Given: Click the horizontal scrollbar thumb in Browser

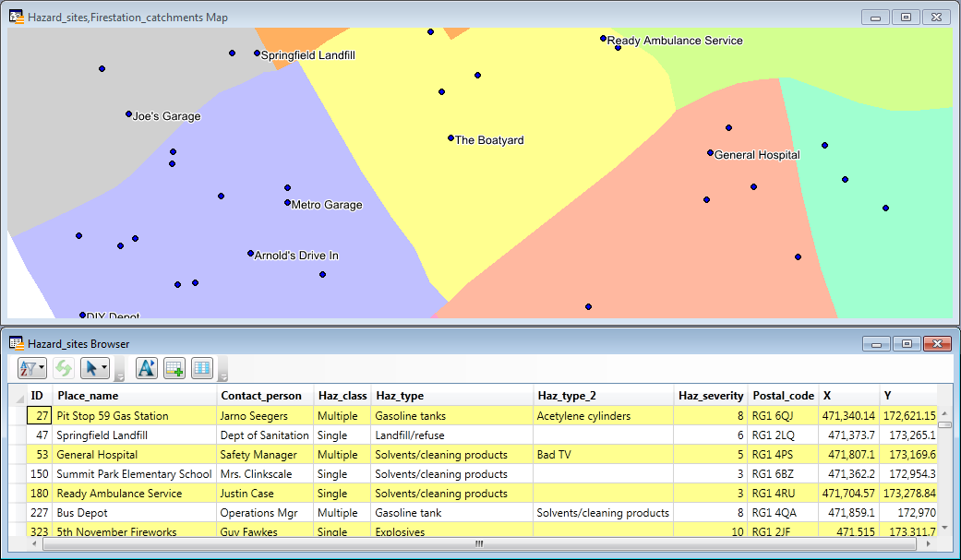Looking at the screenshot, I should coord(480,543).
